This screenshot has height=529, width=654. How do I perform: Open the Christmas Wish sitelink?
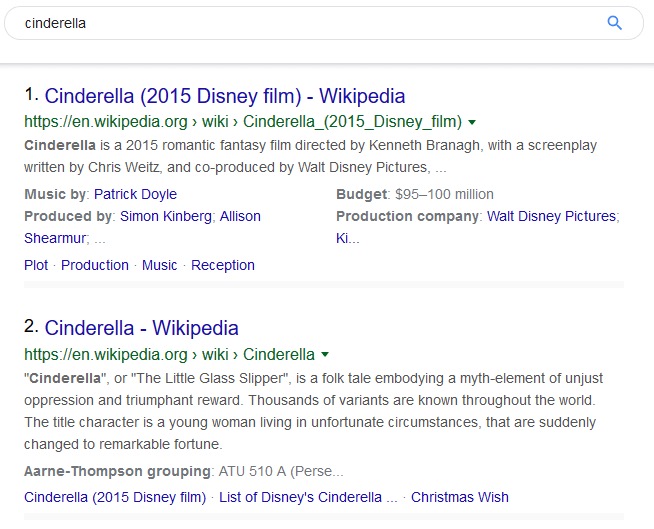tap(460, 497)
